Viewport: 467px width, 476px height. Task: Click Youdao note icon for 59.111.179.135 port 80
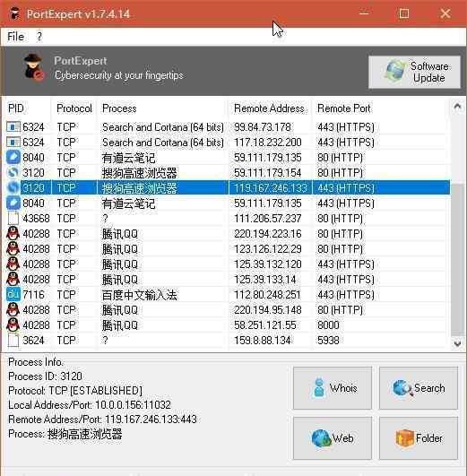tap(13, 157)
